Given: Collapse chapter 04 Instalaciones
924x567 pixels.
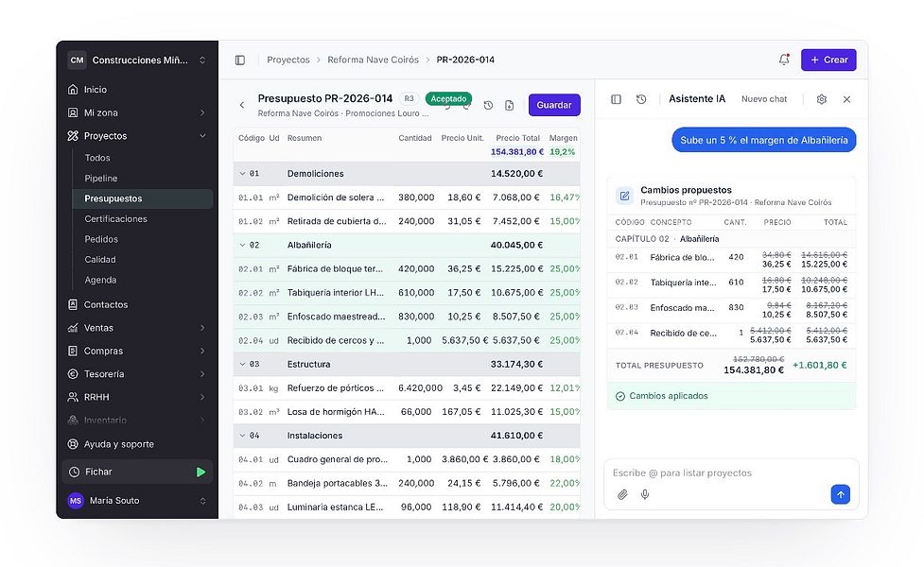Looking at the screenshot, I should 241,436.
